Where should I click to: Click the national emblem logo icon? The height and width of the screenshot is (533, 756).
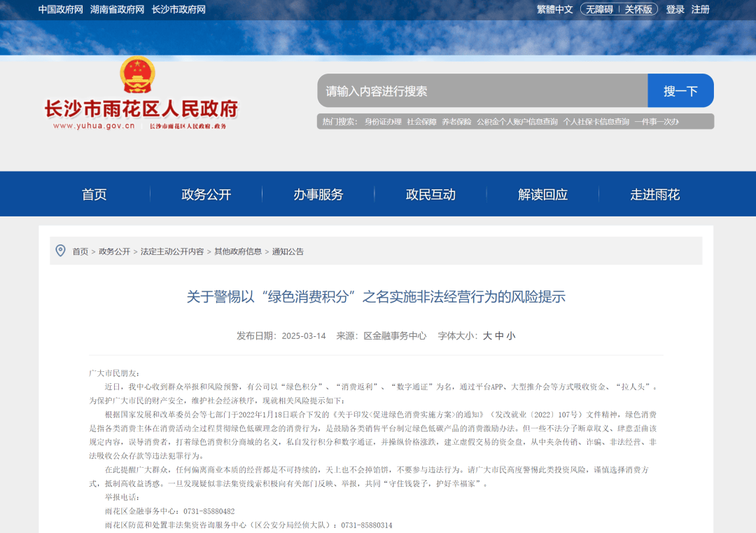click(x=137, y=75)
